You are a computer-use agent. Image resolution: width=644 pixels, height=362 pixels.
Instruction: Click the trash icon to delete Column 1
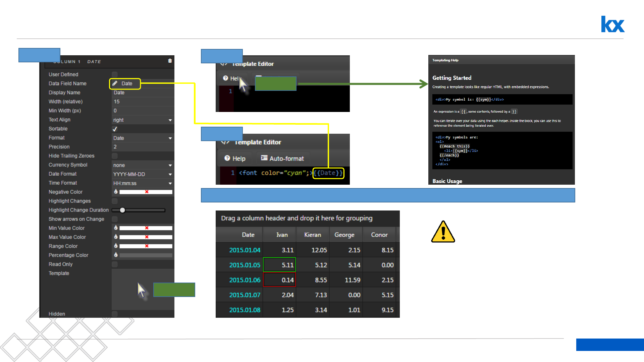(170, 61)
